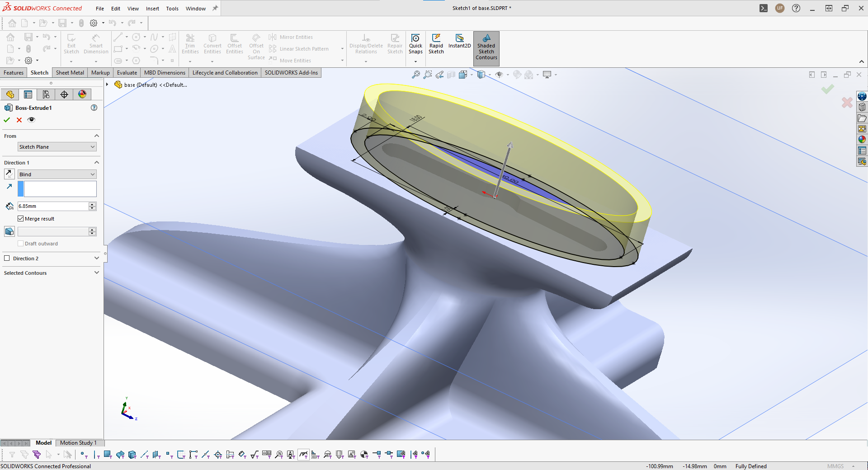Open the DisplayManager color tab
The image size is (868, 470).
point(82,94)
